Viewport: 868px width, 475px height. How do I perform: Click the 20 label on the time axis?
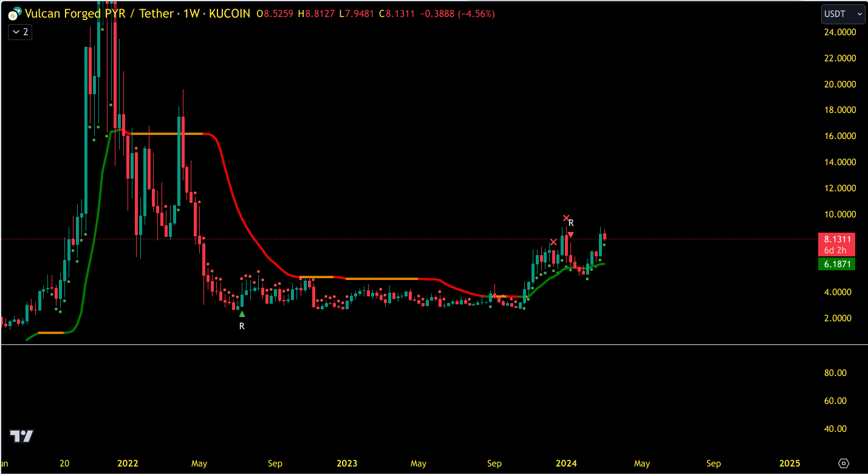pos(64,463)
